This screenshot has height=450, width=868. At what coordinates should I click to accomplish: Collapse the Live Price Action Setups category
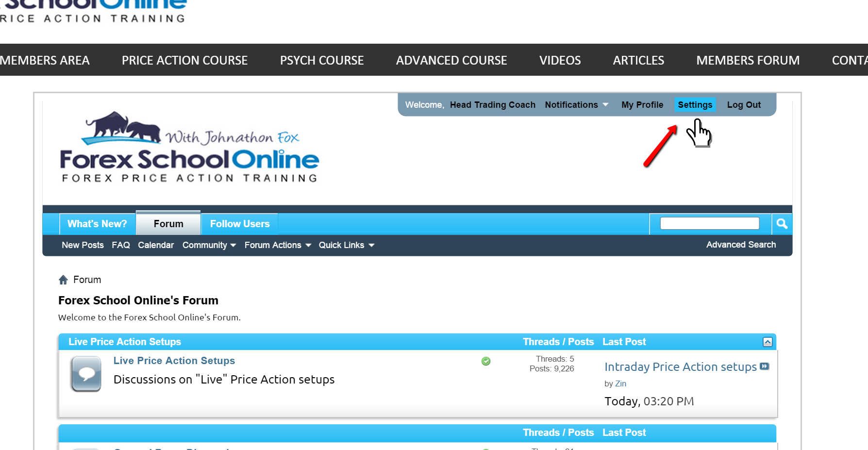point(768,342)
